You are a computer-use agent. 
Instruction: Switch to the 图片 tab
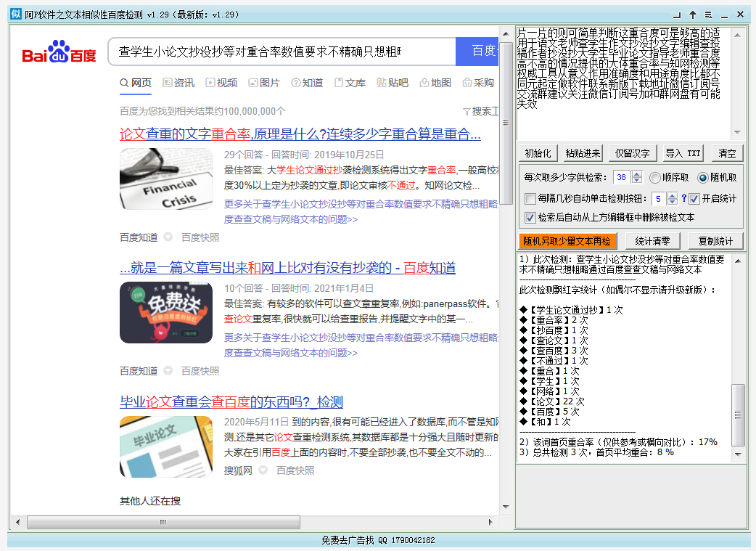tap(264, 83)
